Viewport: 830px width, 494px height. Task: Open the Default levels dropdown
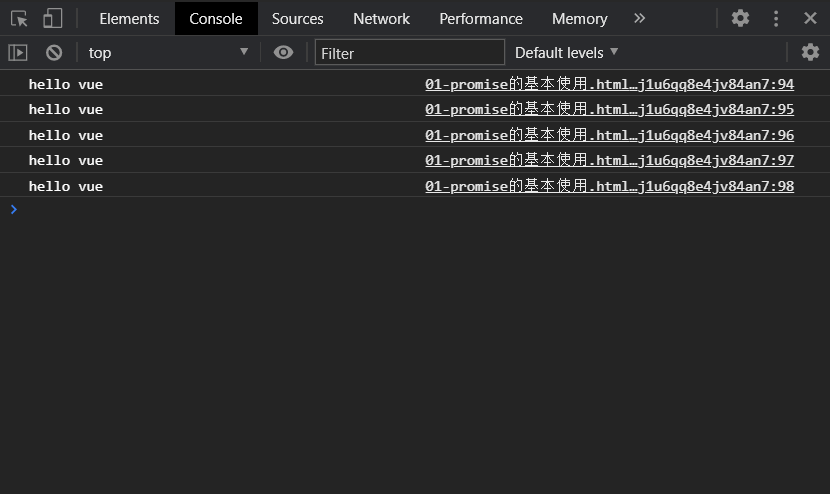point(566,52)
